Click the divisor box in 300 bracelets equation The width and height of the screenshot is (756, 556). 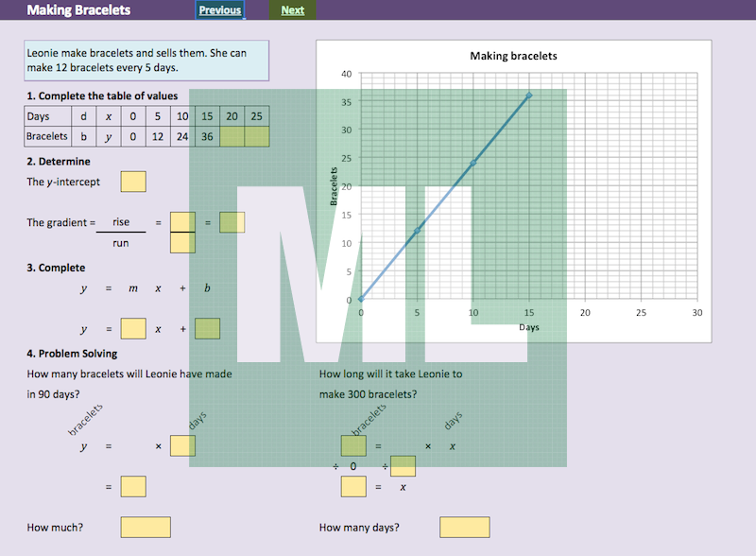(x=403, y=466)
